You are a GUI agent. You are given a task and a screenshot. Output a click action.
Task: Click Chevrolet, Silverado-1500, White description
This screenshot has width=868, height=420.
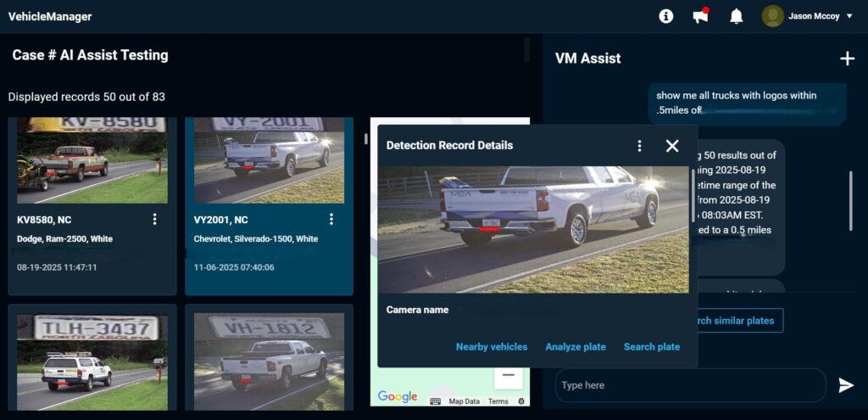256,239
